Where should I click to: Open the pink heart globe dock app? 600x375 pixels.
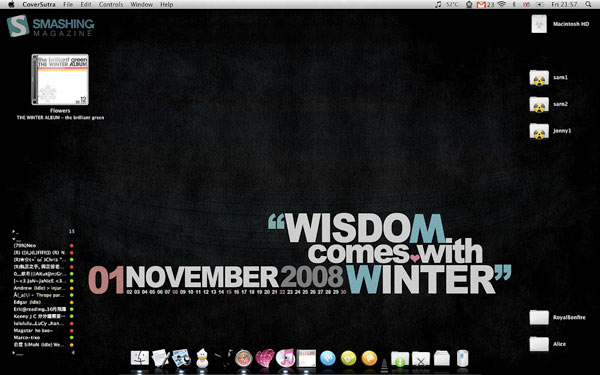[x=265, y=359]
